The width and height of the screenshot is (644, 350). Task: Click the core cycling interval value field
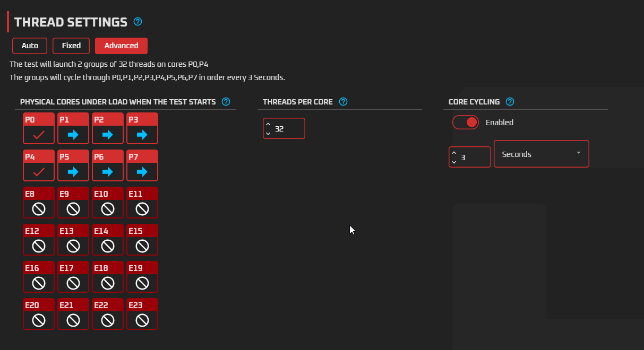pos(474,157)
